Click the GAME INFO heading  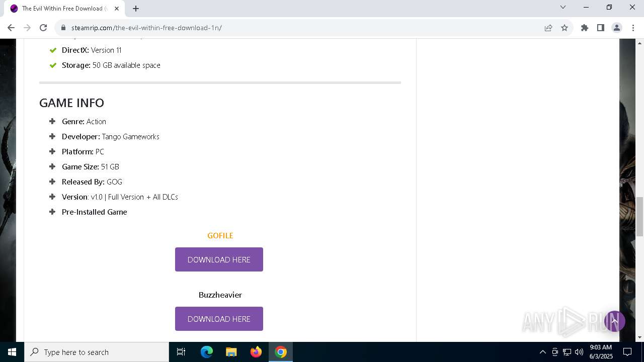[x=71, y=103]
